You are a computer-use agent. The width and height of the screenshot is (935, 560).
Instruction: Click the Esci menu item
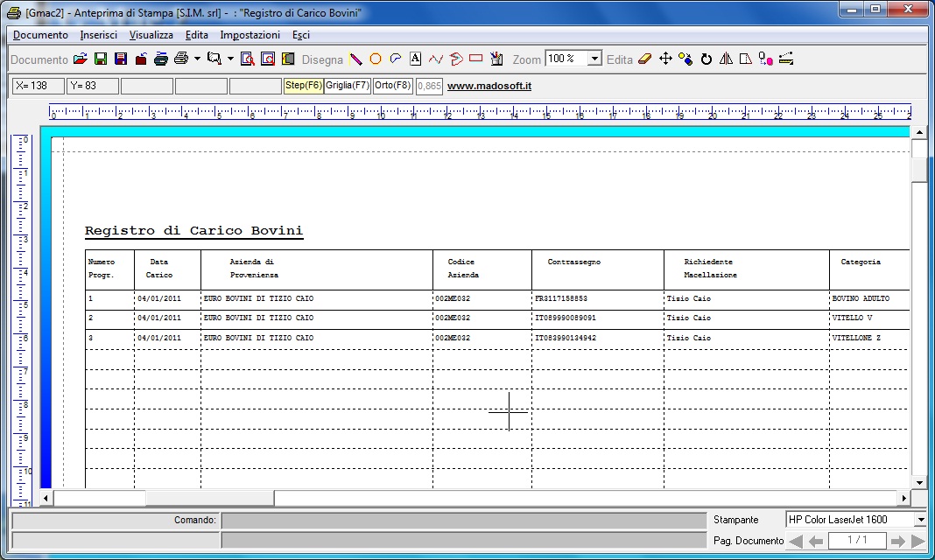(301, 35)
